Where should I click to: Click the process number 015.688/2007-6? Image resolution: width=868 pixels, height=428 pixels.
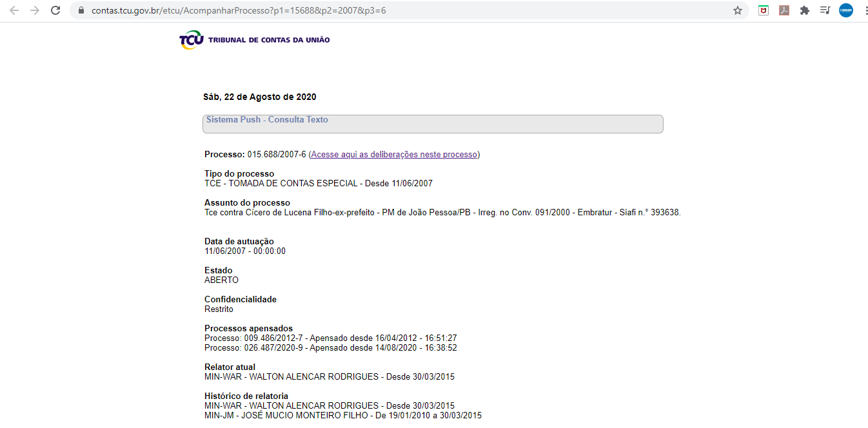(277, 155)
